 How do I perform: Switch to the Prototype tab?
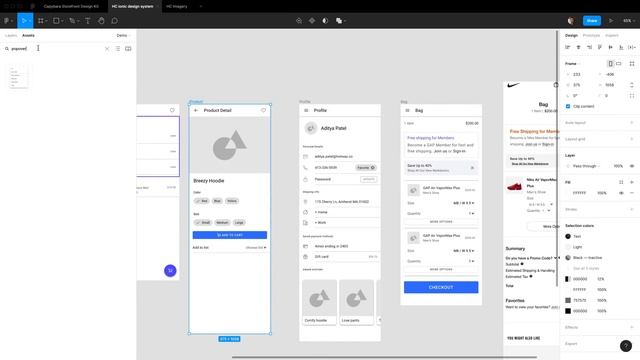[x=591, y=36]
